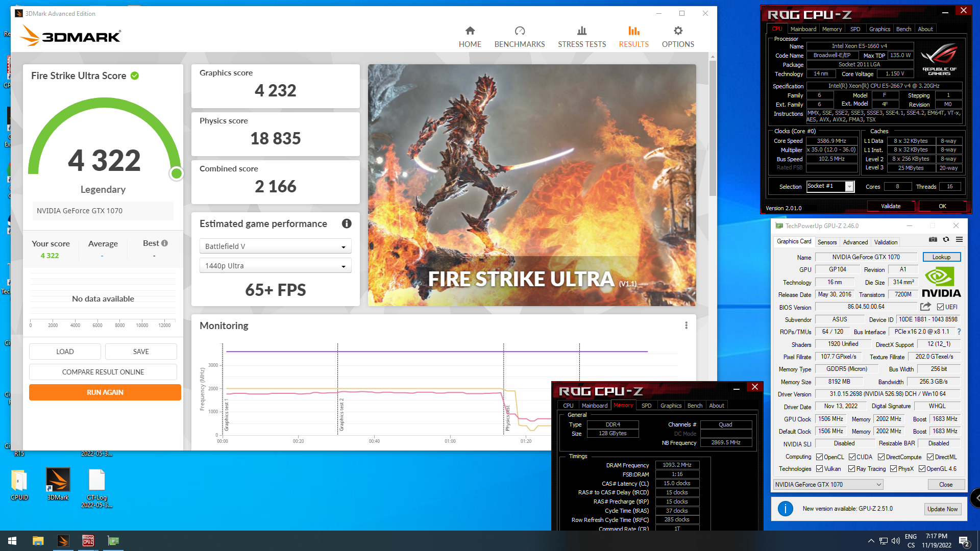
Task: Click the 3DMark vertical scrollbar thumb
Action: pos(713,128)
